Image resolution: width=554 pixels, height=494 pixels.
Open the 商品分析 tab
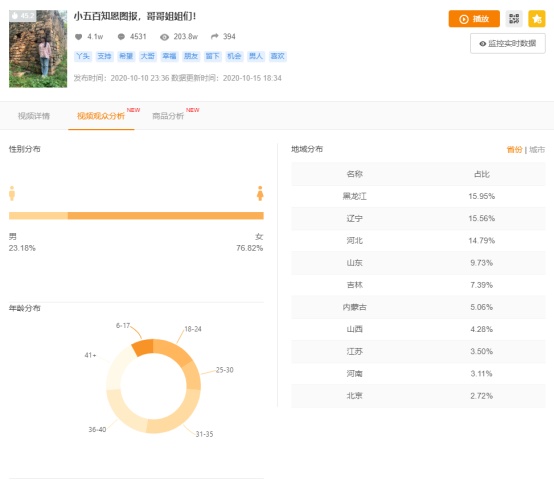(x=168, y=116)
